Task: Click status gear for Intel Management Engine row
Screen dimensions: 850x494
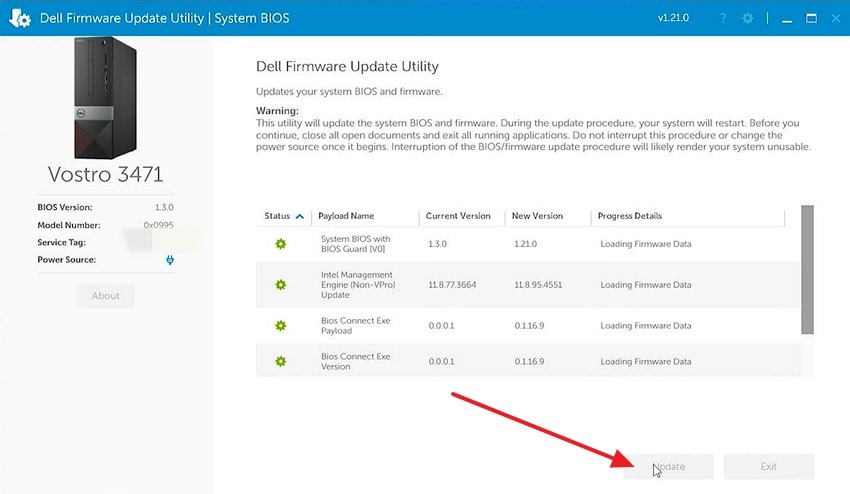Action: (280, 285)
